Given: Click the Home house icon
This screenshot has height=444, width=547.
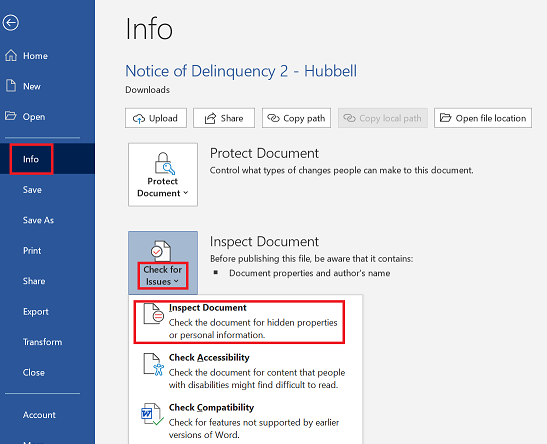Looking at the screenshot, I should 11,55.
